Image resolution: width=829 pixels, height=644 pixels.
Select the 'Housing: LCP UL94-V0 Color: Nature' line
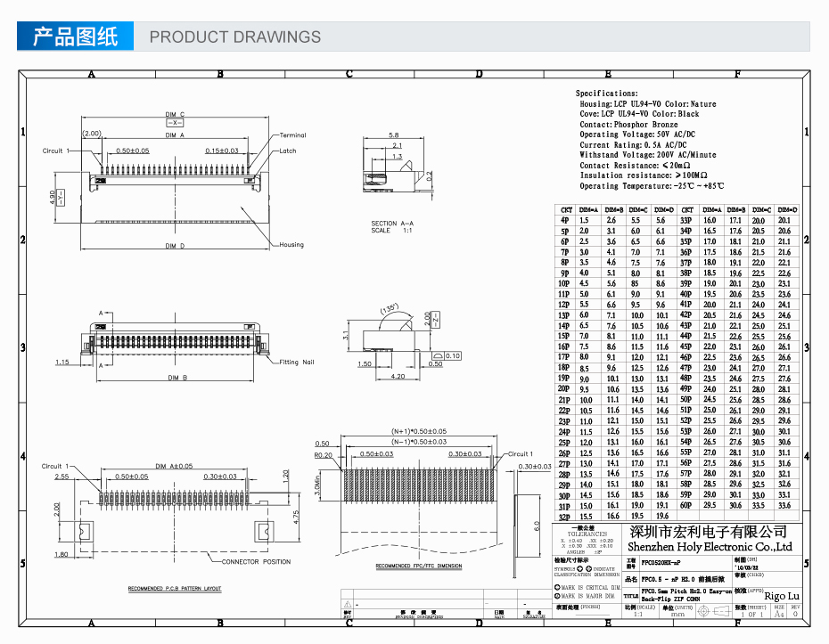[648, 104]
